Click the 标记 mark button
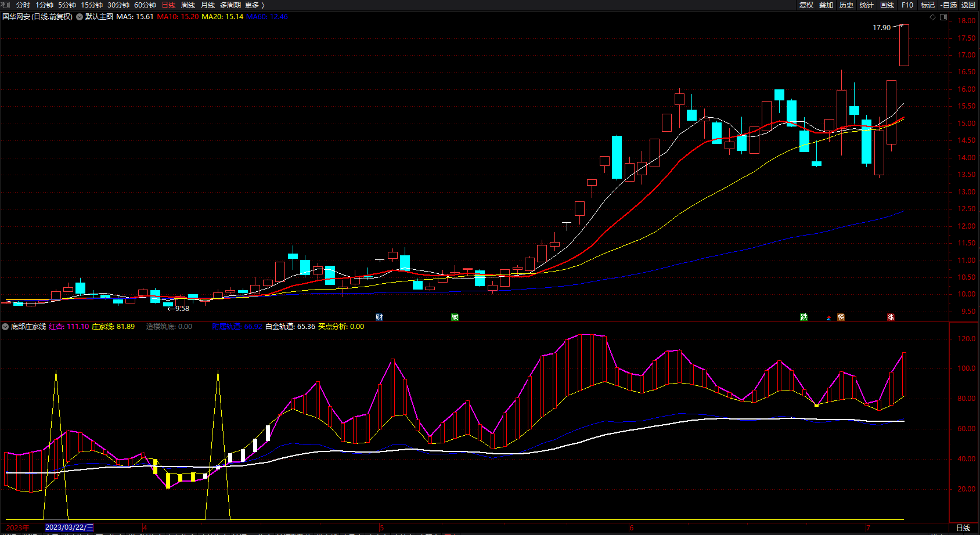The width and height of the screenshot is (980, 535). [x=928, y=5]
